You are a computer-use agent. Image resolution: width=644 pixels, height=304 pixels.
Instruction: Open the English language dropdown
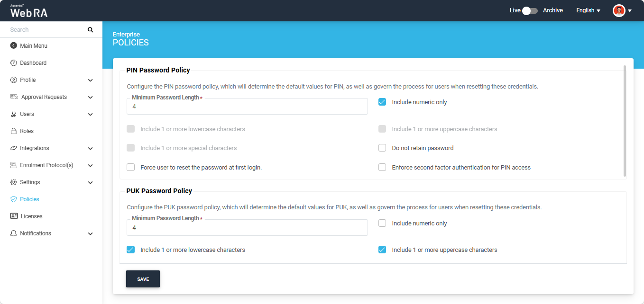point(588,10)
